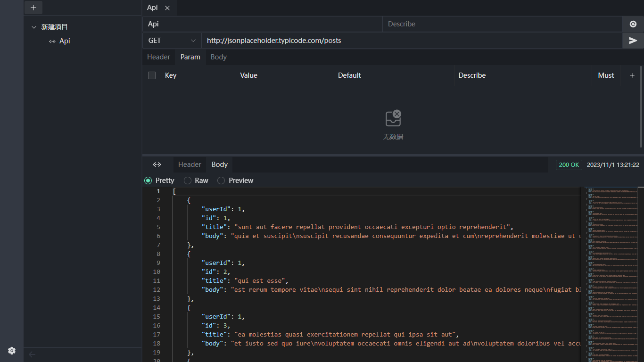
Task: Select the Api tab at the top
Action: pyautogui.click(x=153, y=8)
